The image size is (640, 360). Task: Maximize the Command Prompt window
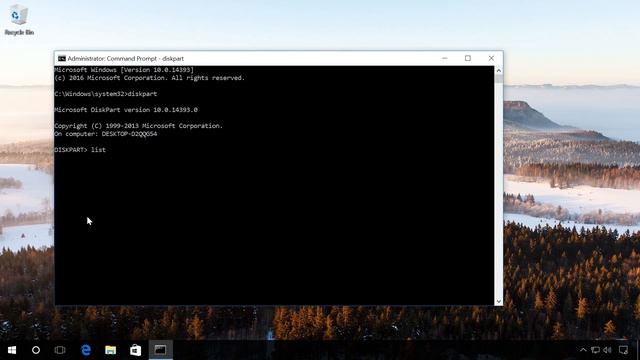(x=468, y=58)
